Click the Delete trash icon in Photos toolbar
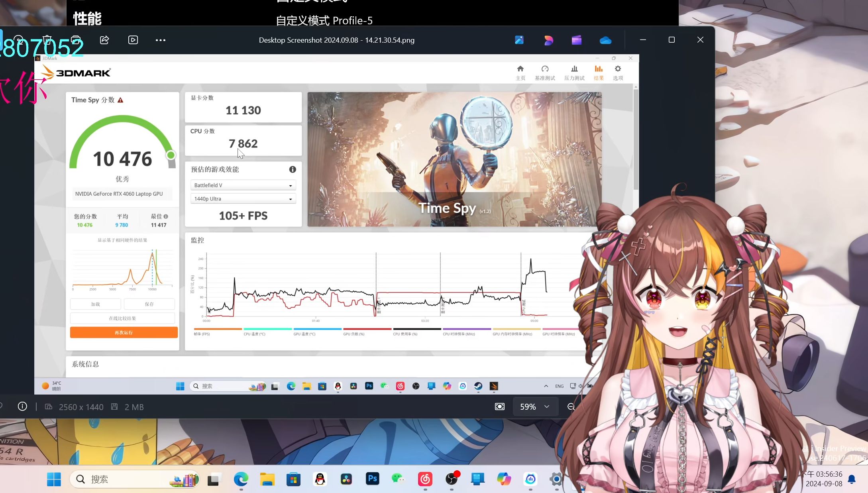This screenshot has height=493, width=868. [47, 40]
